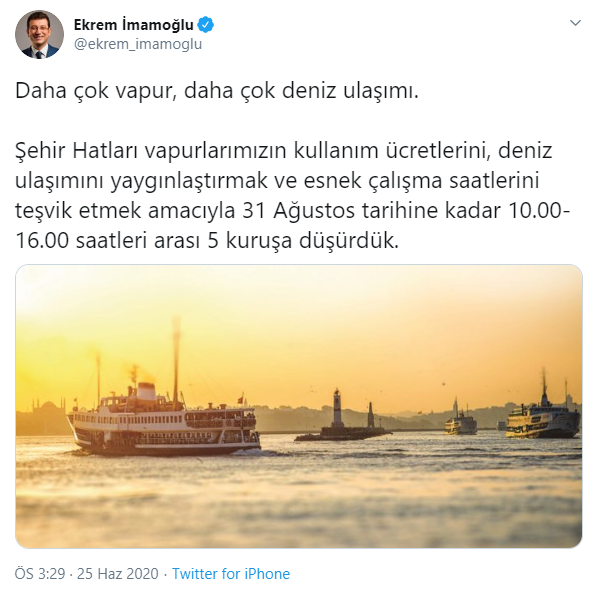Click the Turkish flag on the large ferry
Image resolution: width=598 pixels, height=598 pixels.
pyautogui.click(x=241, y=400)
